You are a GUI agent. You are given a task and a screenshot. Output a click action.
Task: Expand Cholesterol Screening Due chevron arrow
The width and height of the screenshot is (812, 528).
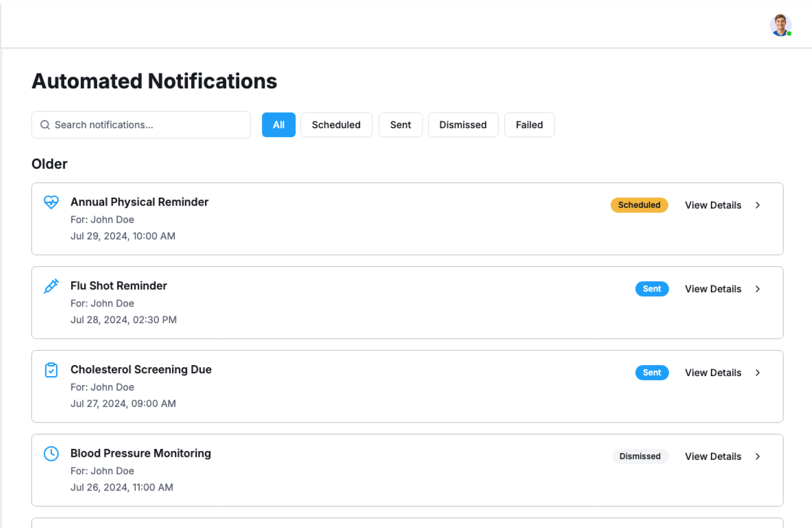click(758, 373)
